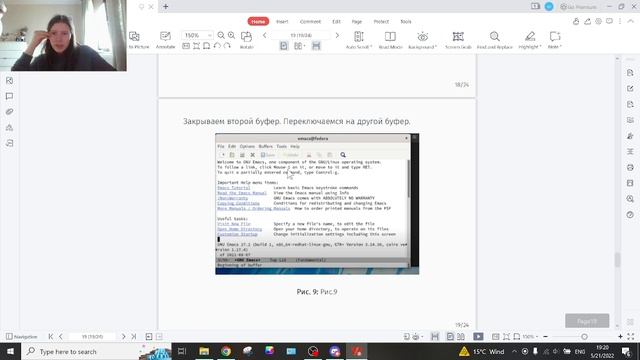The height and width of the screenshot is (360, 640).
Task: Increase zoom with status bar plus
Action: tap(620, 337)
